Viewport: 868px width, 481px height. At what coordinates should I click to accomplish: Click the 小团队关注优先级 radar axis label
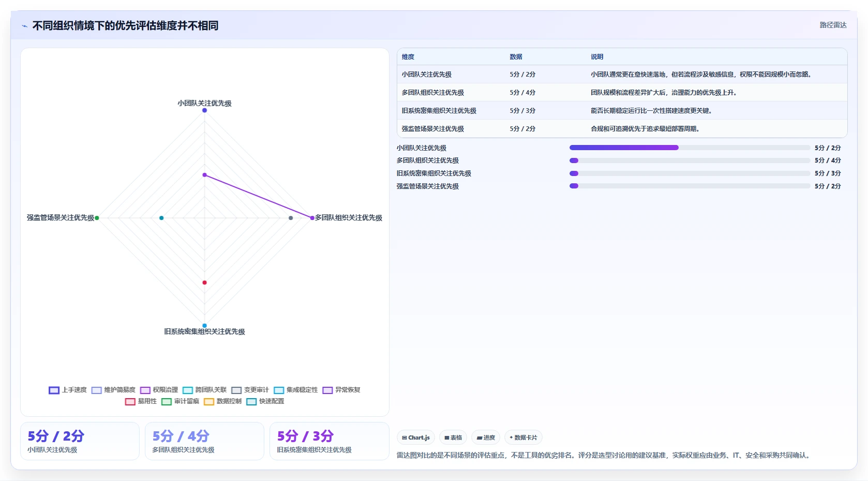204,104
